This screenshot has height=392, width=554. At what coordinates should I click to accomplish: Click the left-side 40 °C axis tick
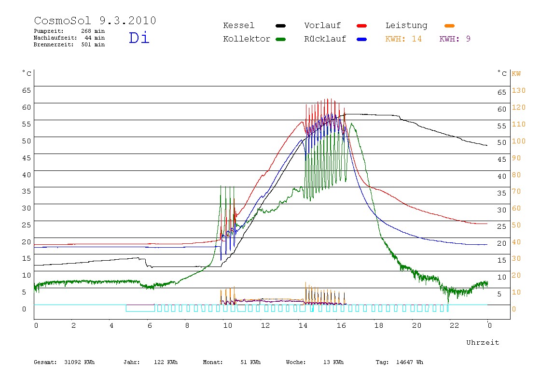tap(27, 175)
